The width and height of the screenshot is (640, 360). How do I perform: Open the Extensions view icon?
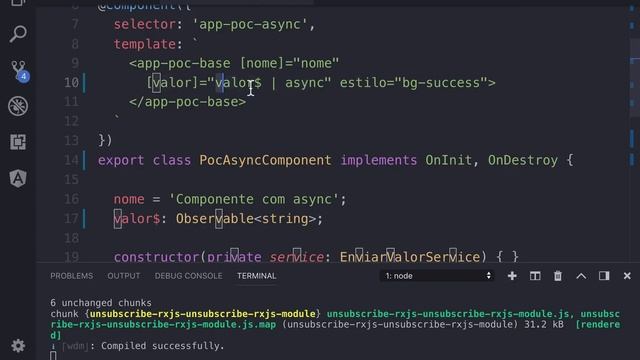pyautogui.click(x=18, y=142)
